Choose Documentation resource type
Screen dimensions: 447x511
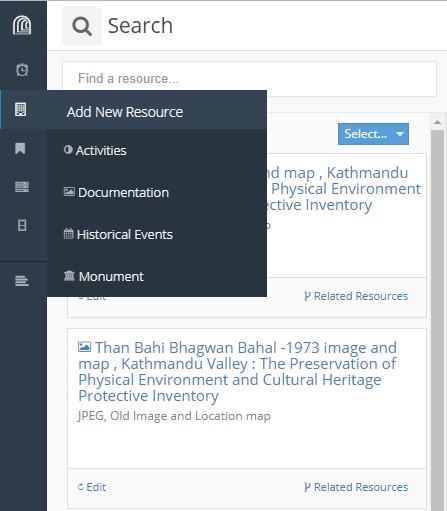point(116,192)
